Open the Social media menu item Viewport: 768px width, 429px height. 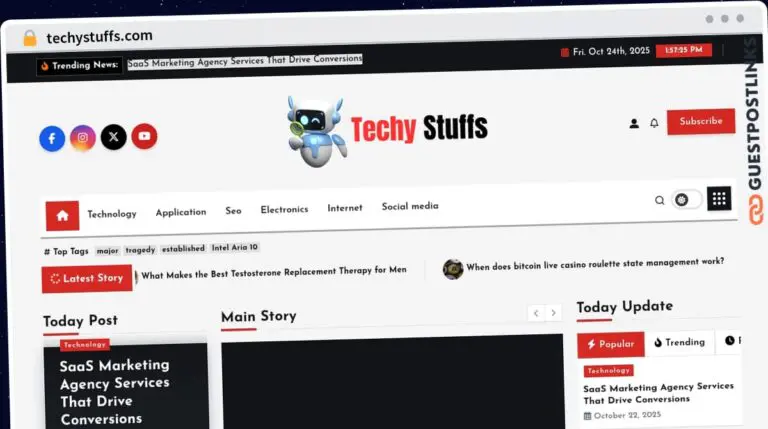coord(410,206)
